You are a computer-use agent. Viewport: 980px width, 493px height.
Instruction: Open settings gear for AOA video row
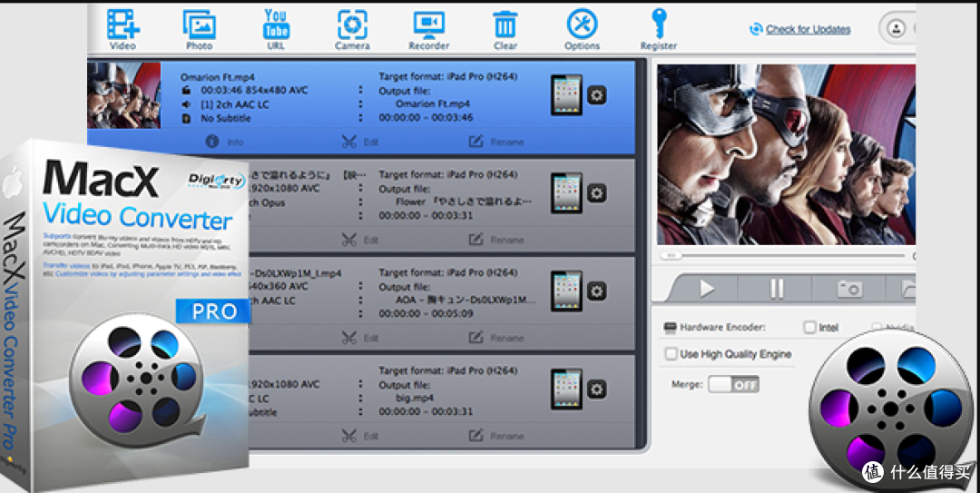point(597,291)
